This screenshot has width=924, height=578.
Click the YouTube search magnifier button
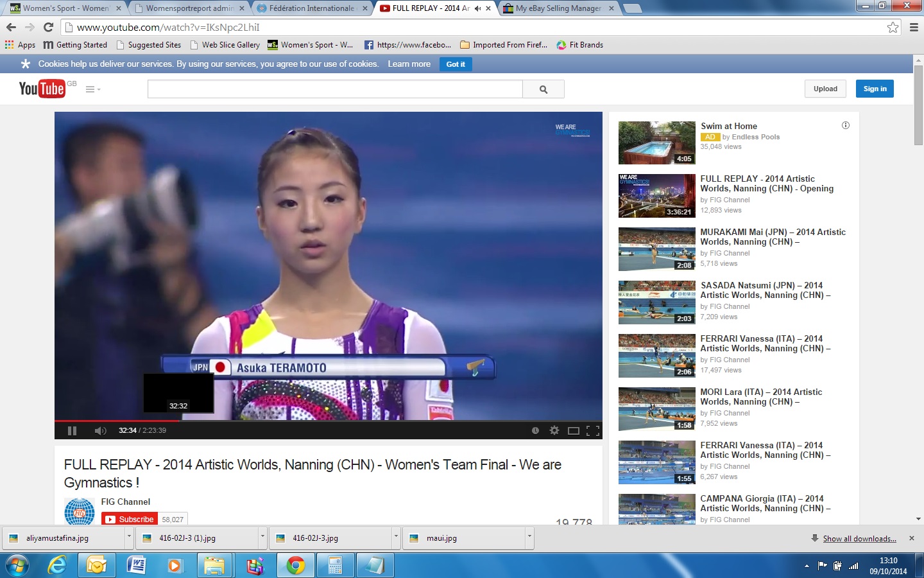tap(543, 89)
